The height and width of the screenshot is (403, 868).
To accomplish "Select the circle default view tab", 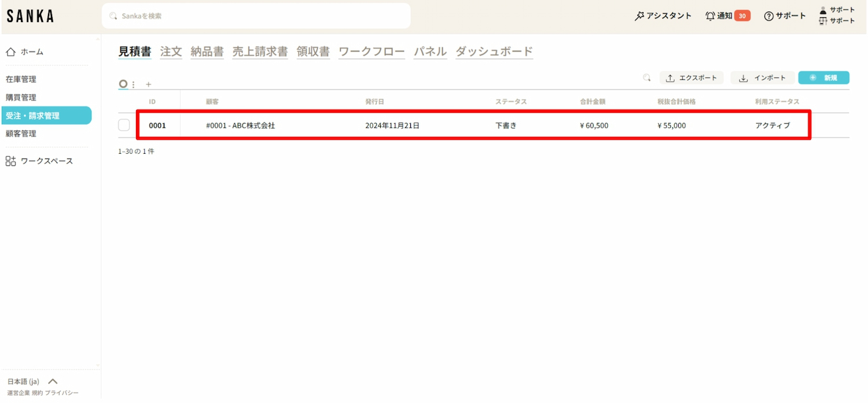I will pyautogui.click(x=123, y=84).
